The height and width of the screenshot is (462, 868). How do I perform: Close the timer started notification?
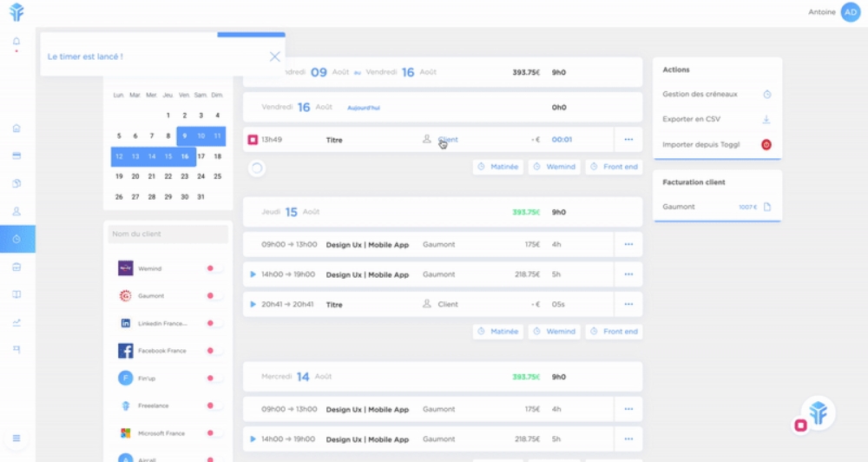(x=274, y=56)
